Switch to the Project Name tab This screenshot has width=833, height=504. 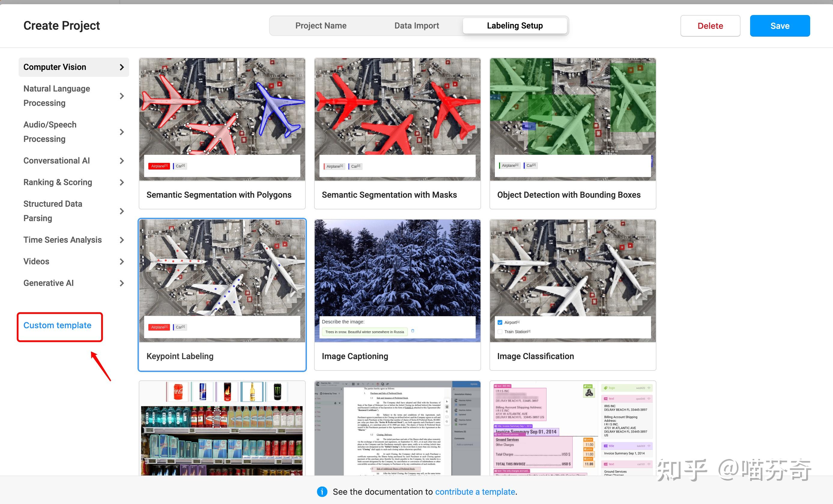(320, 26)
